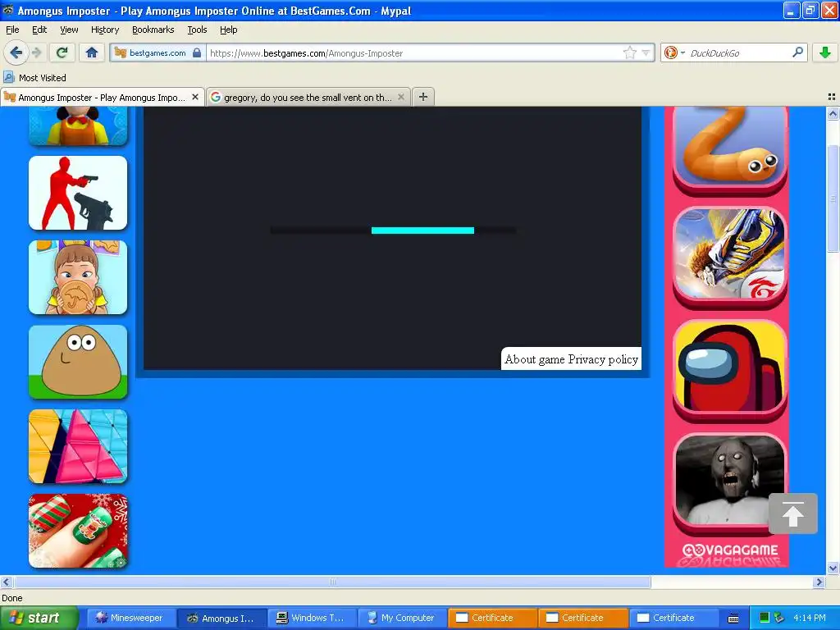Click the list all tabs grid icon
This screenshot has width=840, height=630.
pos(832,97)
